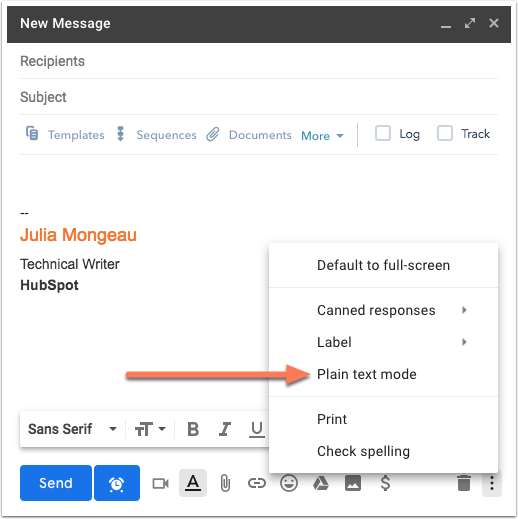Screen dimensions: 518x519
Task: Click the Subject field
Action: click(x=259, y=97)
